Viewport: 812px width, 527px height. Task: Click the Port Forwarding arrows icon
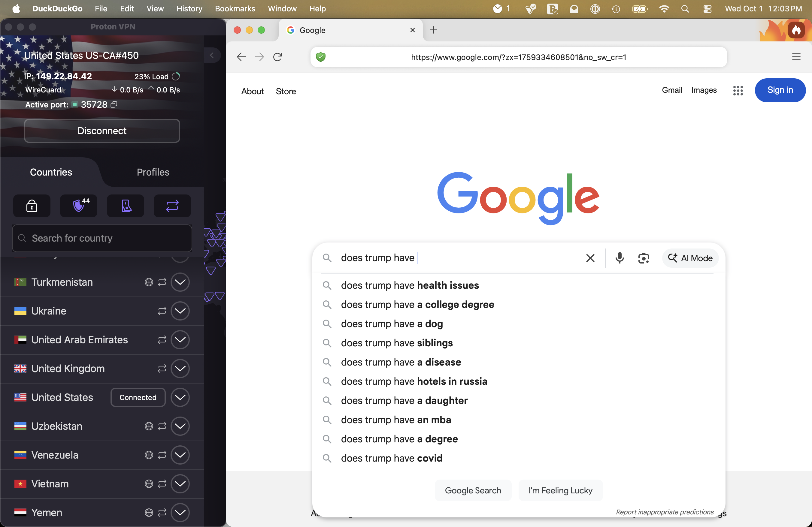pos(172,206)
